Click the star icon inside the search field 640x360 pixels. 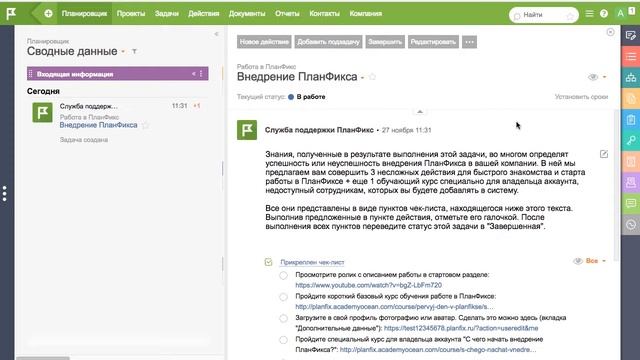point(570,16)
